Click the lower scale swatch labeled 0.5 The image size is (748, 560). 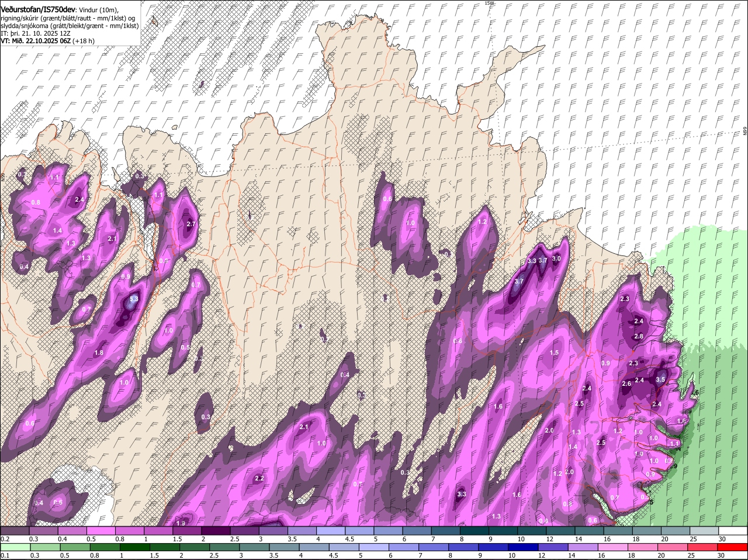coord(75,547)
